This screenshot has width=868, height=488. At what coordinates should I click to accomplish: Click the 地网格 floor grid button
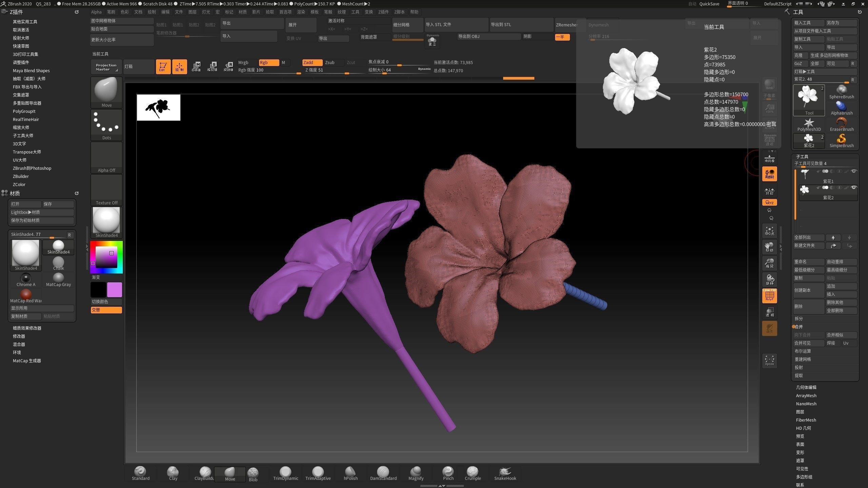(x=769, y=159)
